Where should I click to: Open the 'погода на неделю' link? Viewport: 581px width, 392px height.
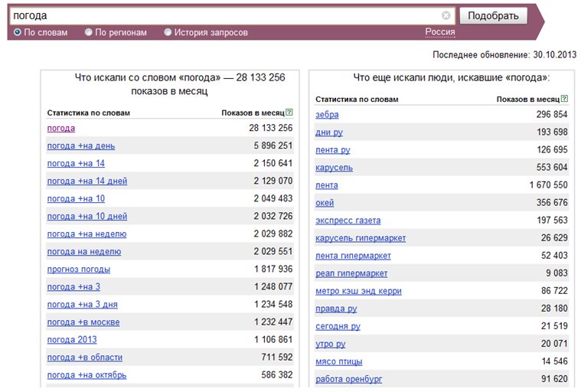pyautogui.click(x=84, y=252)
